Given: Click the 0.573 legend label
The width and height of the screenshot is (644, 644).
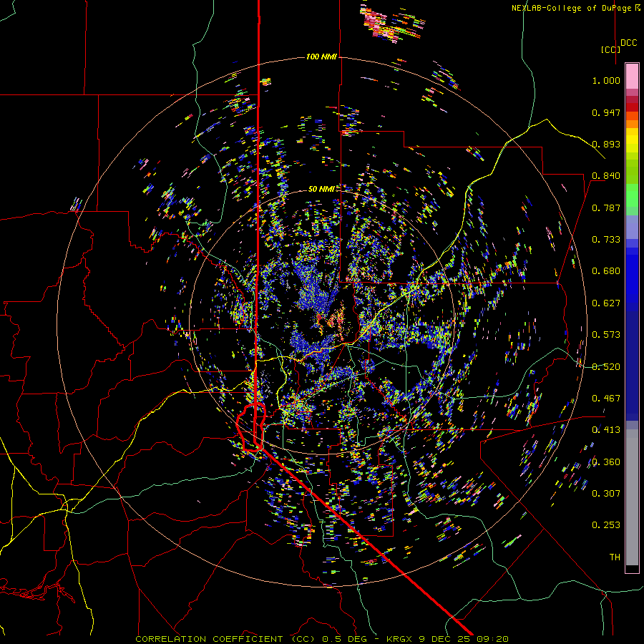Looking at the screenshot, I should pos(606,335).
